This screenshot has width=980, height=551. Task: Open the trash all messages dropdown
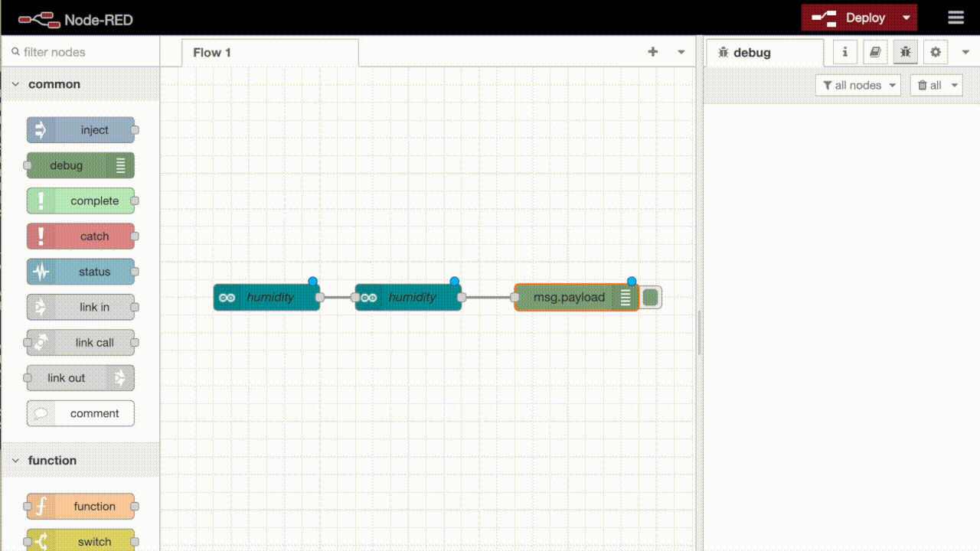click(x=936, y=85)
